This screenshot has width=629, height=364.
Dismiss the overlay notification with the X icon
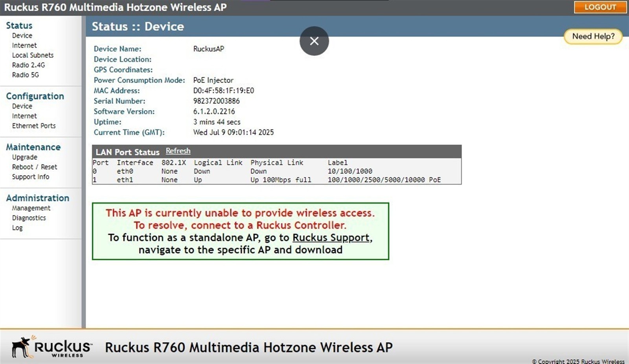tap(314, 40)
